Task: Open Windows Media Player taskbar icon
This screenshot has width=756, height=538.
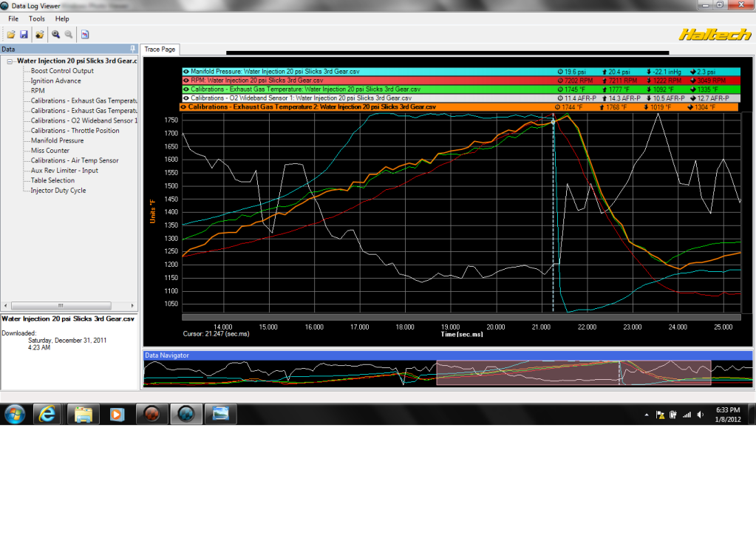Action: (x=117, y=414)
